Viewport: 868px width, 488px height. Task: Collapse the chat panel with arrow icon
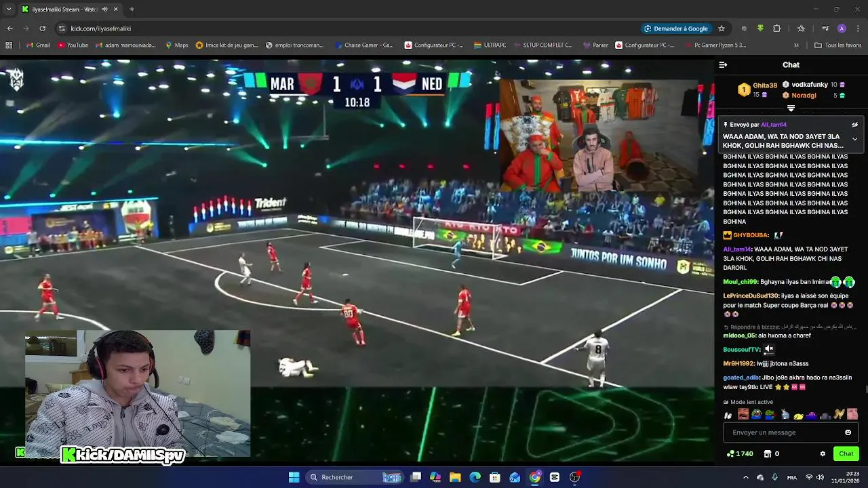[723, 65]
